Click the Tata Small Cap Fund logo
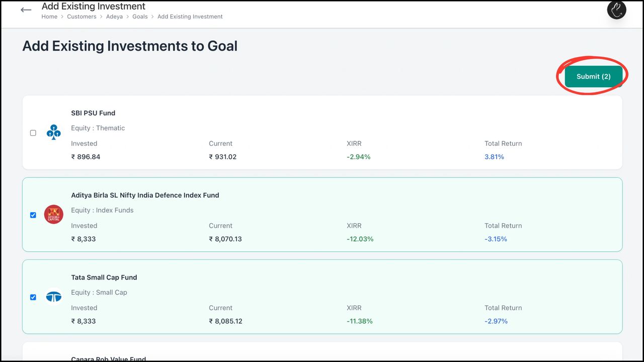The width and height of the screenshot is (644, 362). tap(53, 297)
